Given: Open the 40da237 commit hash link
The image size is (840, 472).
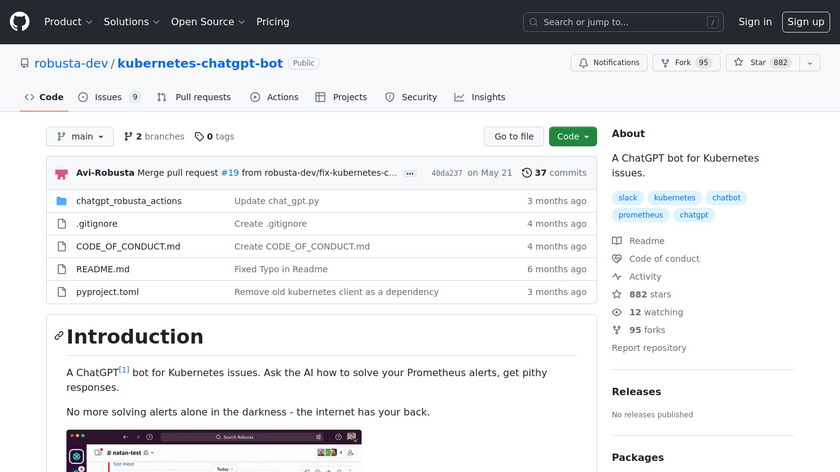Looking at the screenshot, I should coord(447,173).
